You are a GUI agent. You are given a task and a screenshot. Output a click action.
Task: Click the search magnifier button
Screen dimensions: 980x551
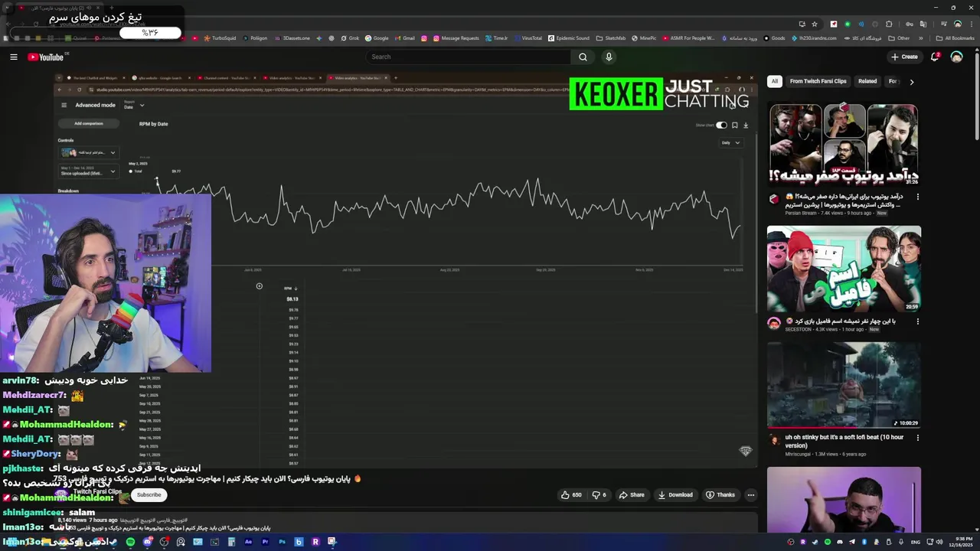point(583,57)
